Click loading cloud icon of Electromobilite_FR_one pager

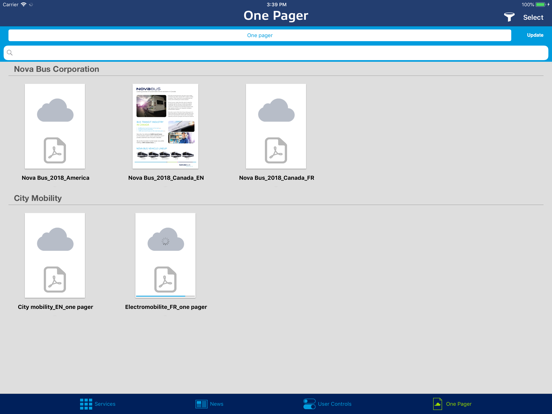tap(165, 239)
